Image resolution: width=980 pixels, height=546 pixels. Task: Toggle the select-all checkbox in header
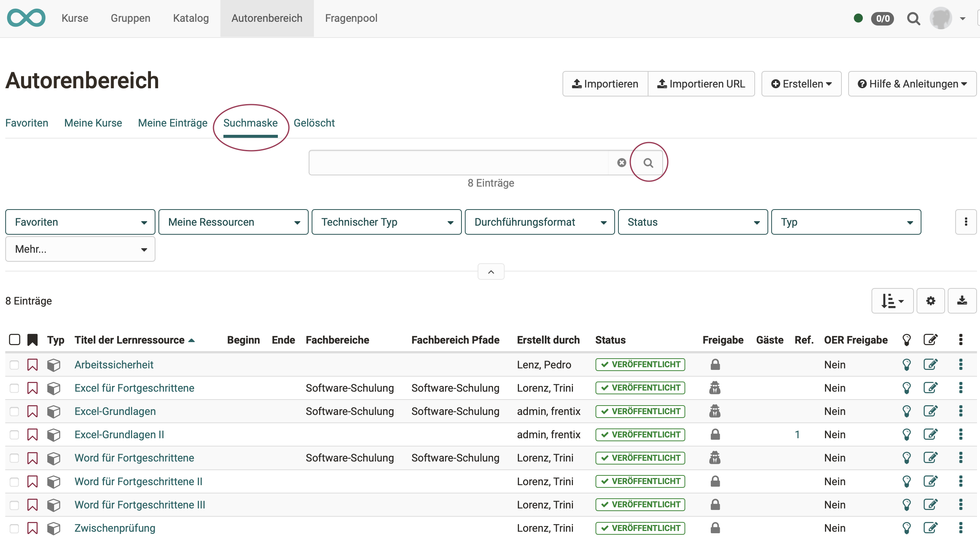pos(15,340)
